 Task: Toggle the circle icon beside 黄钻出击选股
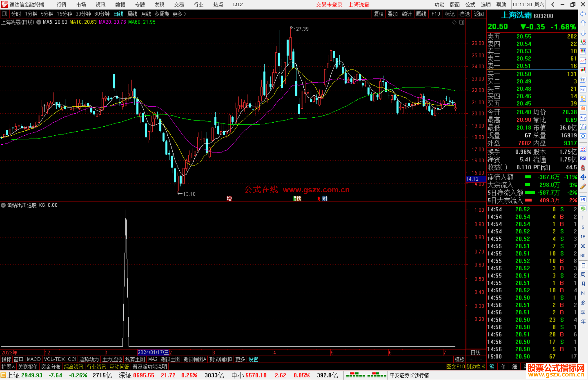(x=3, y=205)
